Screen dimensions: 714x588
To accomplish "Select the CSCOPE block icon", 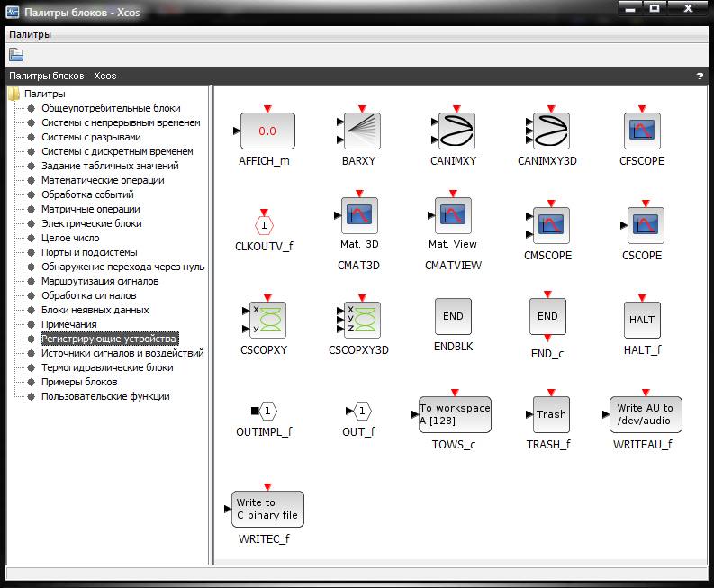I will pyautogui.click(x=646, y=225).
